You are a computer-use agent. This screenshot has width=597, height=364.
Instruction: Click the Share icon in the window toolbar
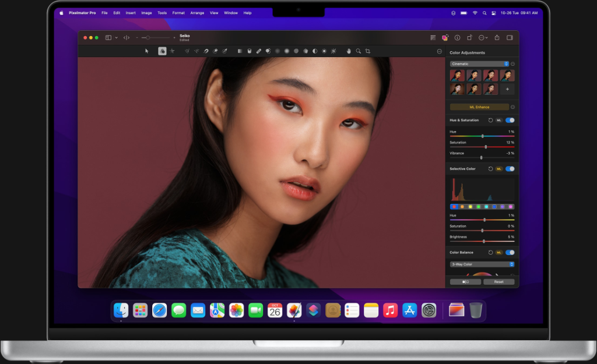tap(497, 37)
